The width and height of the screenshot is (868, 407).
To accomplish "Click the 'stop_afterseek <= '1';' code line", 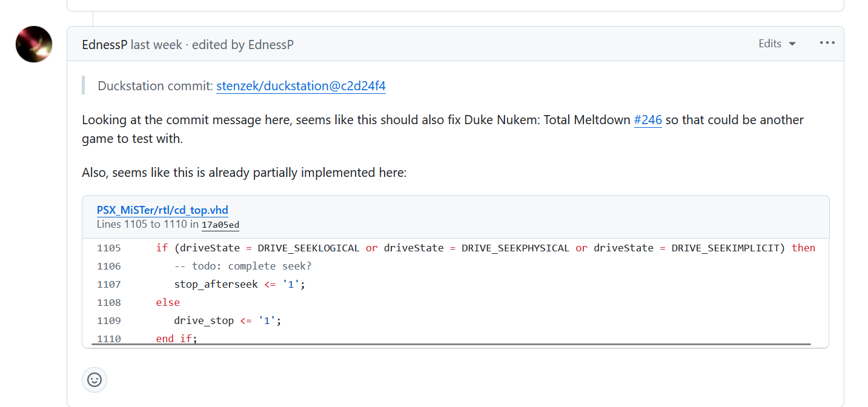I will pyautogui.click(x=240, y=284).
